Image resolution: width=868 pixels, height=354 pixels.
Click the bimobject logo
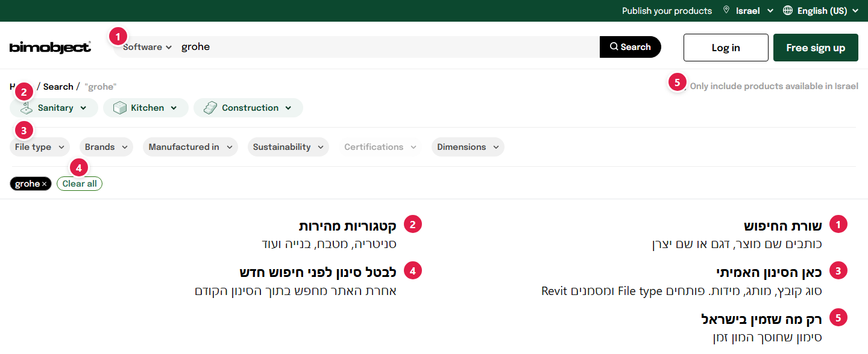(50, 47)
